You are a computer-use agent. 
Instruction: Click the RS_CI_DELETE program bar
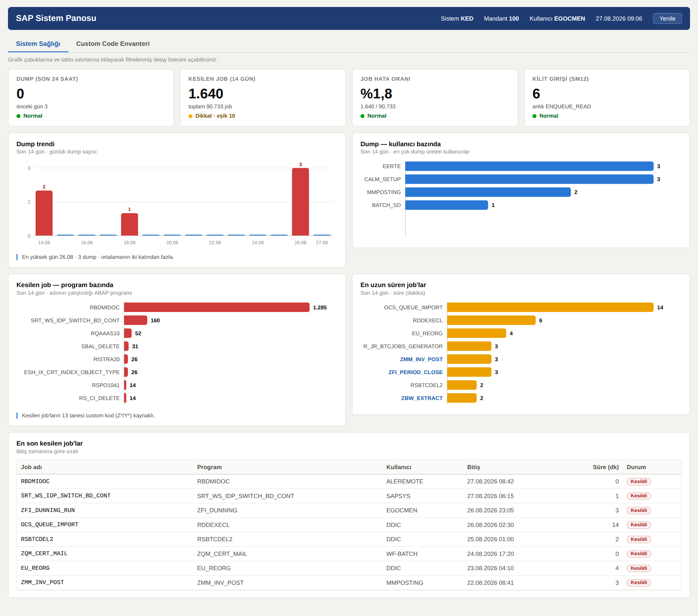click(125, 398)
